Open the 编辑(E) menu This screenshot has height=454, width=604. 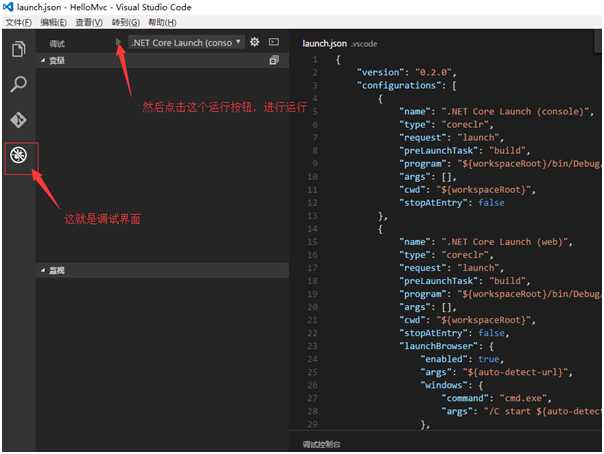click(54, 22)
